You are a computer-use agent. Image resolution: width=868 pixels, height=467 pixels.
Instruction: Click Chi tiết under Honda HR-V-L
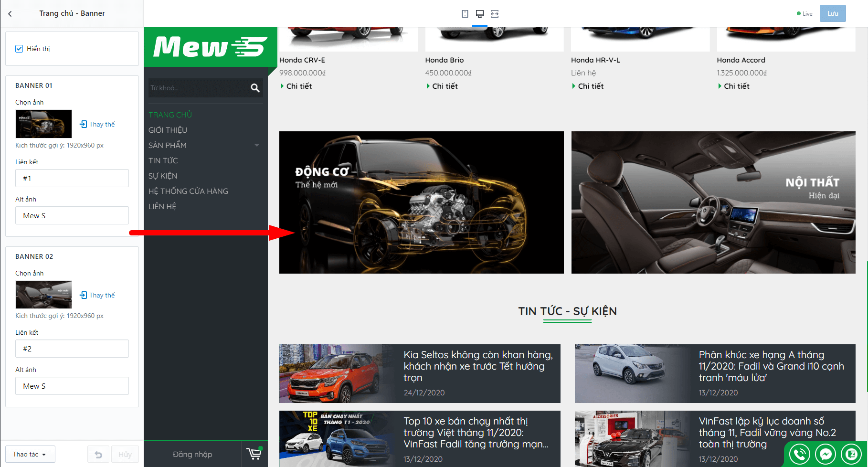point(588,86)
